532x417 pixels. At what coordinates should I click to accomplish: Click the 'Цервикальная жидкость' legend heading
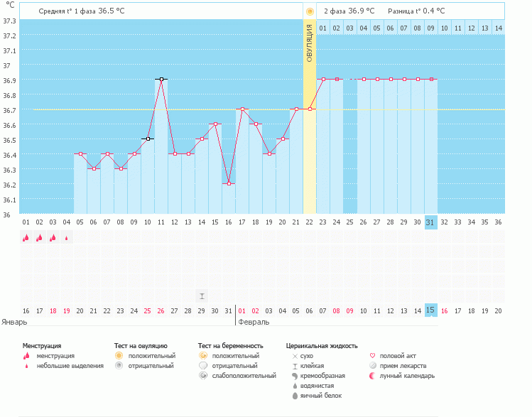[x=322, y=346]
